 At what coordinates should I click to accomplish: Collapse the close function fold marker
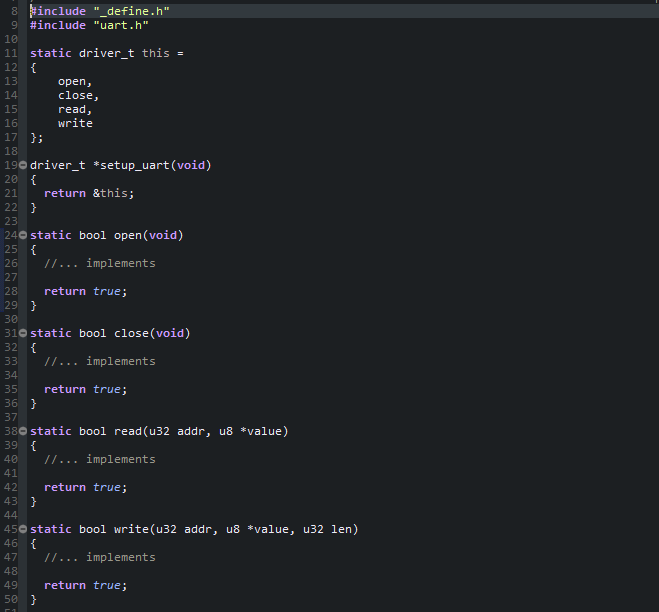[x=23, y=333]
